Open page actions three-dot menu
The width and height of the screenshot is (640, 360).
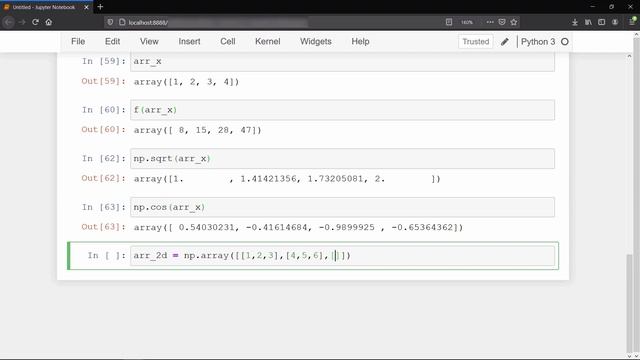click(490, 22)
